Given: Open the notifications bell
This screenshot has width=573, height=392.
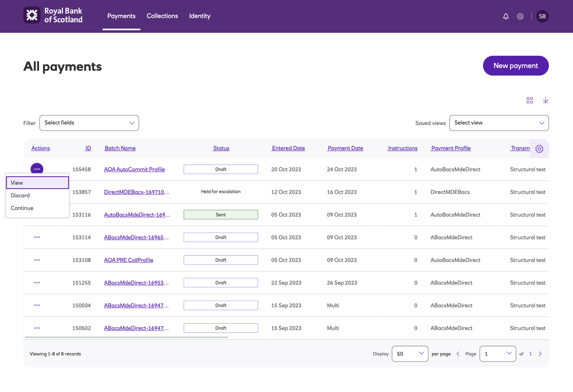Looking at the screenshot, I should [x=506, y=16].
